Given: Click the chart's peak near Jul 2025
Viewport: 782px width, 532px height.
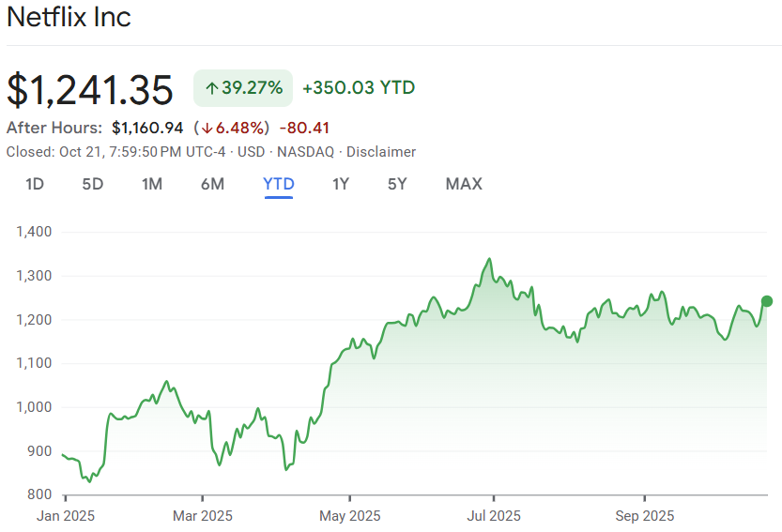Looking at the screenshot, I should point(489,259).
